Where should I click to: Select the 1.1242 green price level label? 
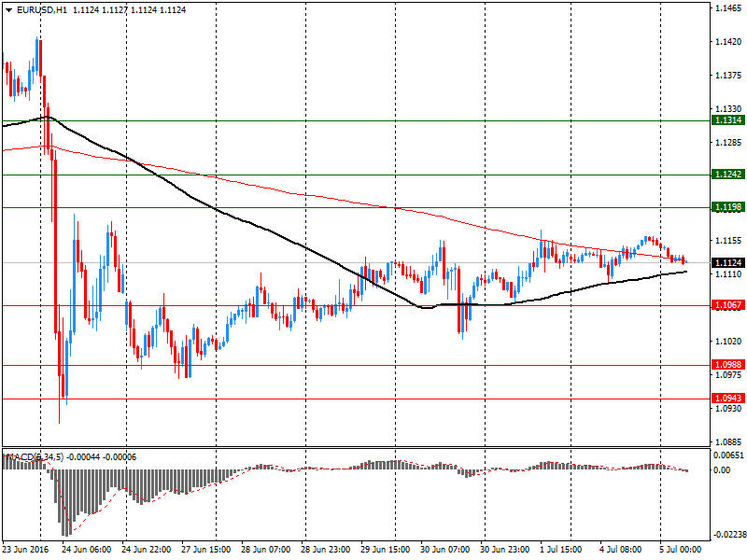tap(728, 175)
